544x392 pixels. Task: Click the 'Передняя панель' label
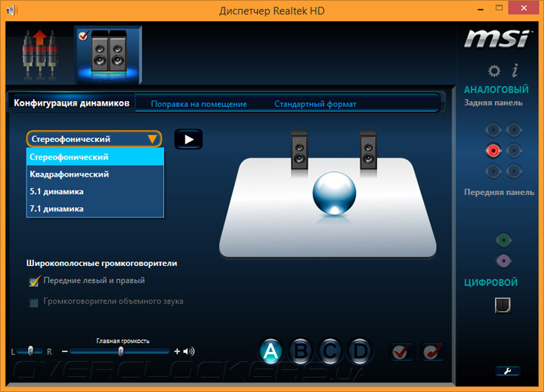[x=499, y=192]
